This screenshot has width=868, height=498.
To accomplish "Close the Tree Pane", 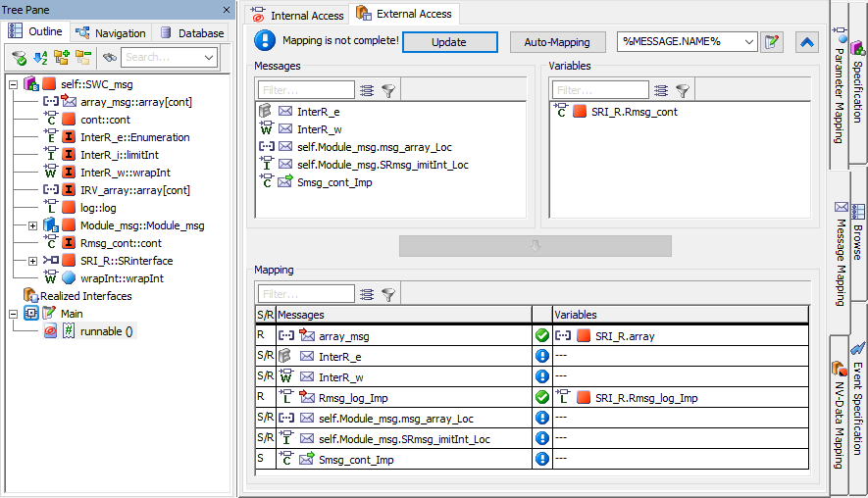I will [226, 10].
